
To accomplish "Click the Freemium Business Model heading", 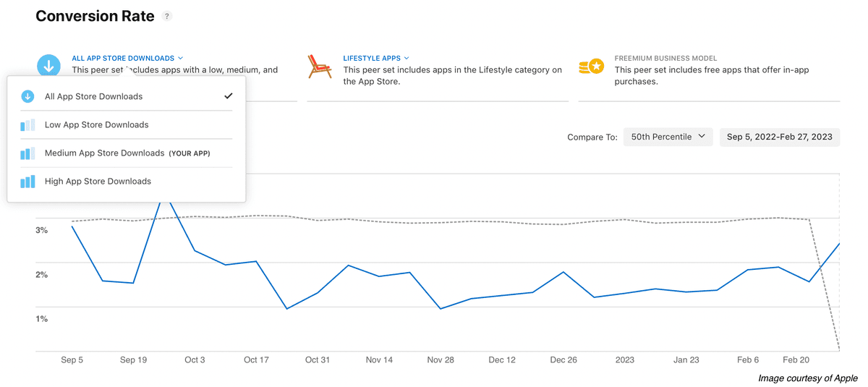I will point(665,58).
